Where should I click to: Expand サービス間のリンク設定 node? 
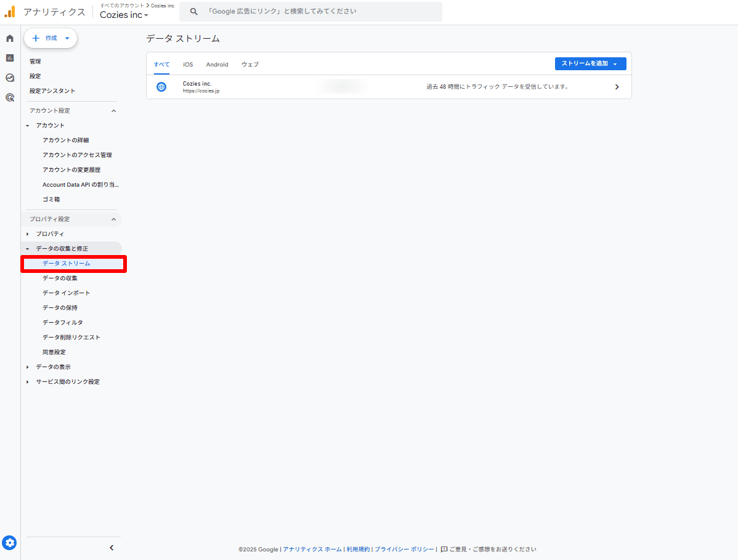(x=27, y=381)
